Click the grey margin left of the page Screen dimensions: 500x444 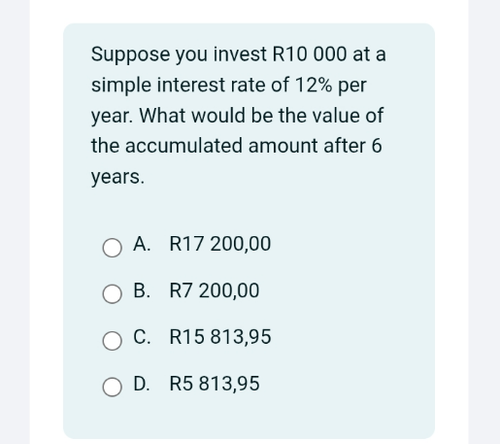pyautogui.click(x=15, y=222)
